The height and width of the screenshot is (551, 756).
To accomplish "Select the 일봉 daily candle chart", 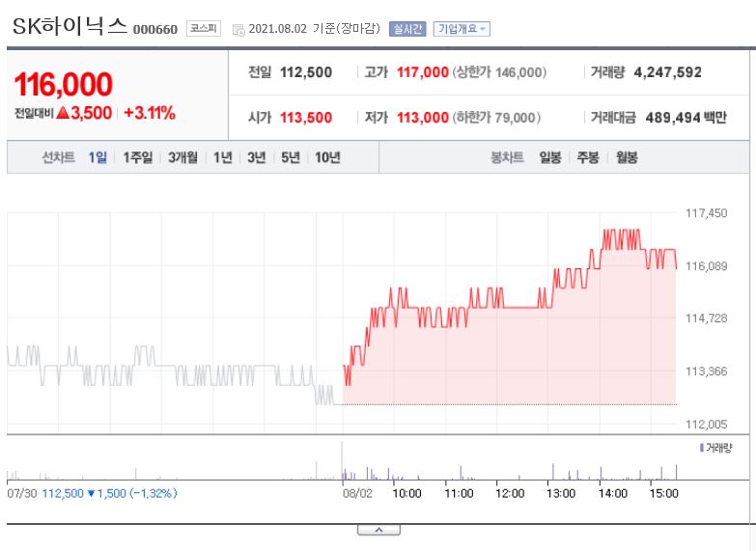I will tap(550, 157).
